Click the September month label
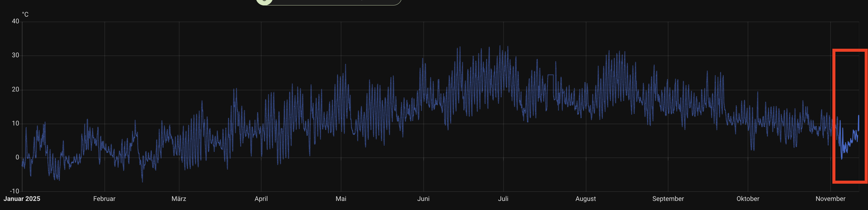 [x=668, y=199]
